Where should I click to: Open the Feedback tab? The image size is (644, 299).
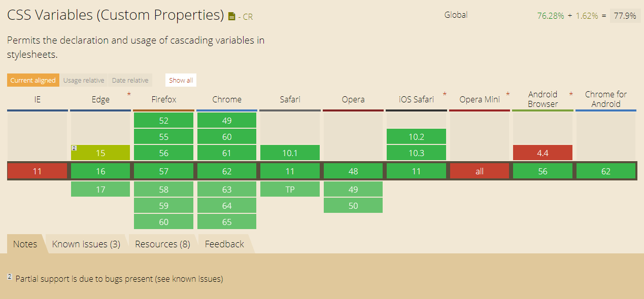(x=224, y=244)
